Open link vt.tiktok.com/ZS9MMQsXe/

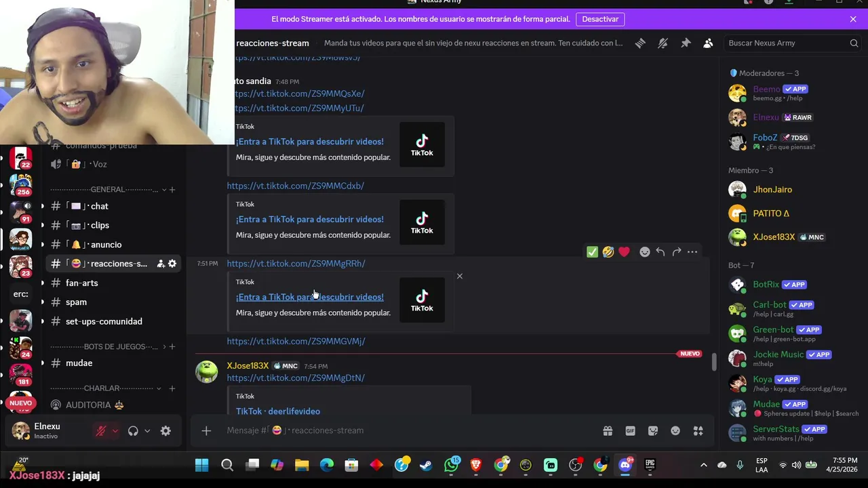point(299,94)
